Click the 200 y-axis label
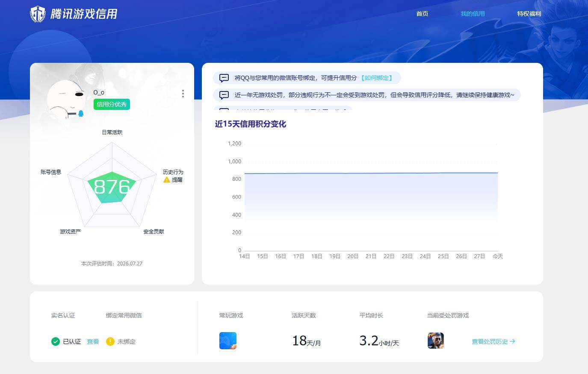 (x=236, y=233)
